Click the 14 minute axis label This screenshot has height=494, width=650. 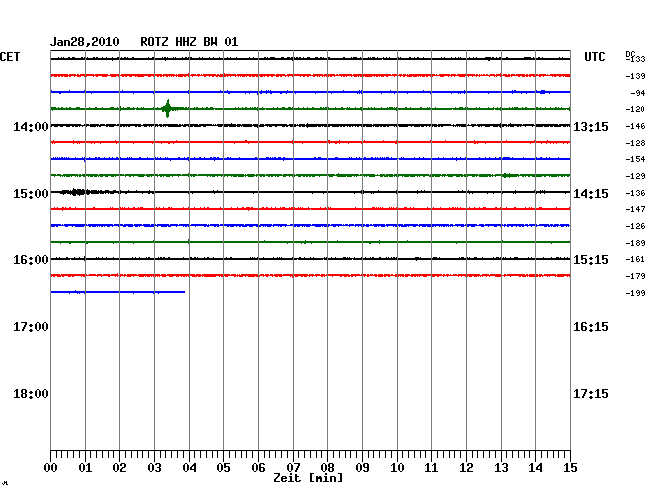tap(535, 468)
